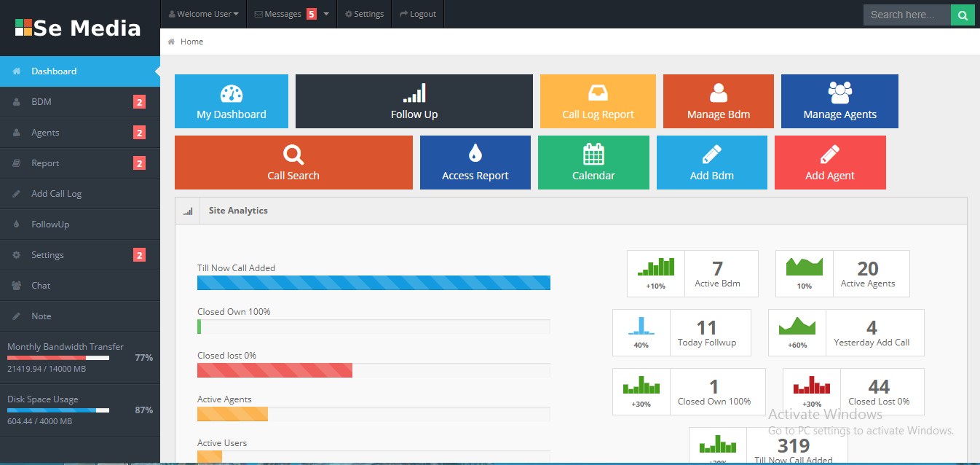Click the Closed Own 100% stat card
Screen dimensions: 980x465
[x=689, y=392]
